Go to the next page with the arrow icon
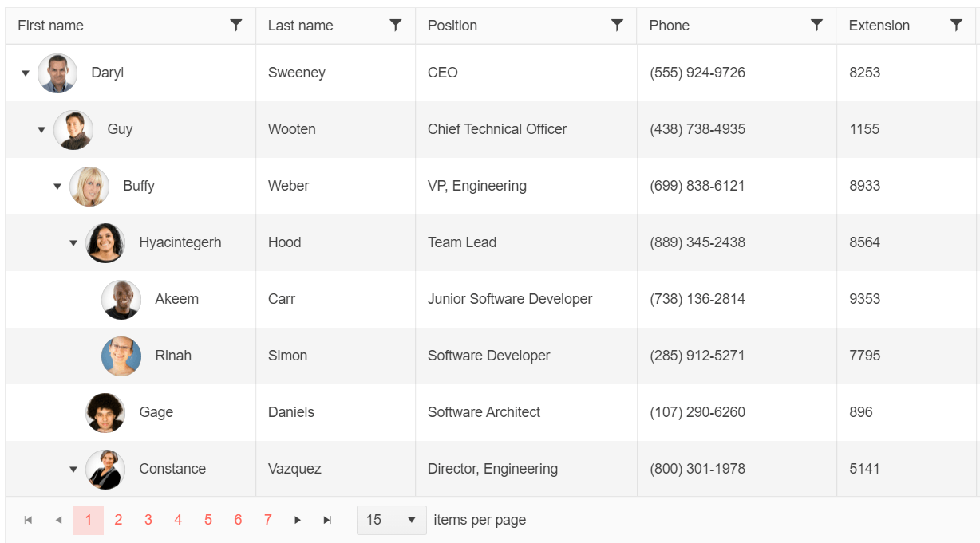Image resolution: width=980 pixels, height=543 pixels. (x=298, y=519)
